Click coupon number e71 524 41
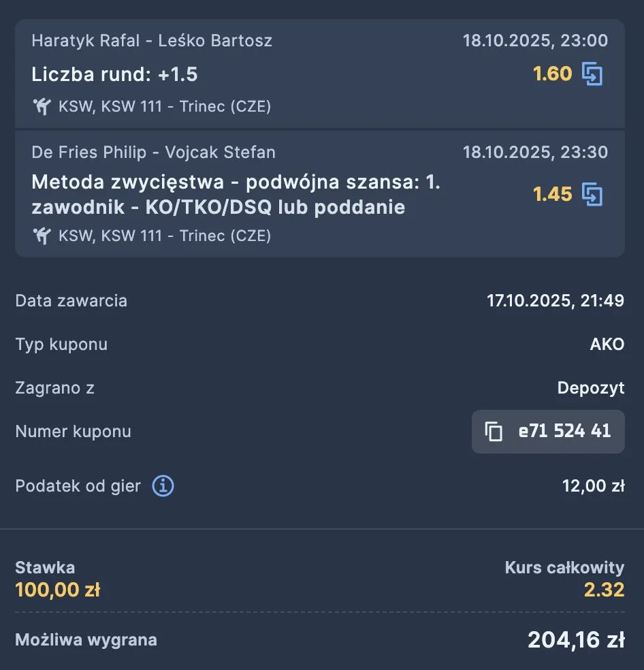 pyautogui.click(x=564, y=431)
